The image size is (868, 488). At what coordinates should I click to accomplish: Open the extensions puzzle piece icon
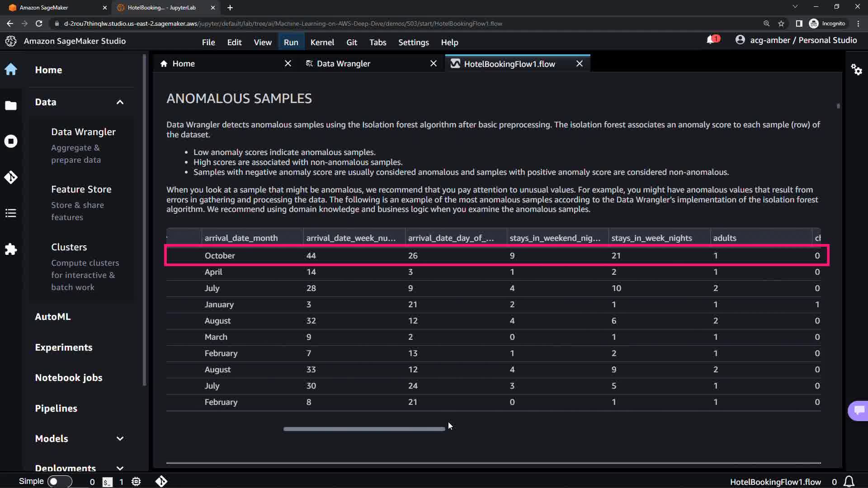tap(11, 249)
